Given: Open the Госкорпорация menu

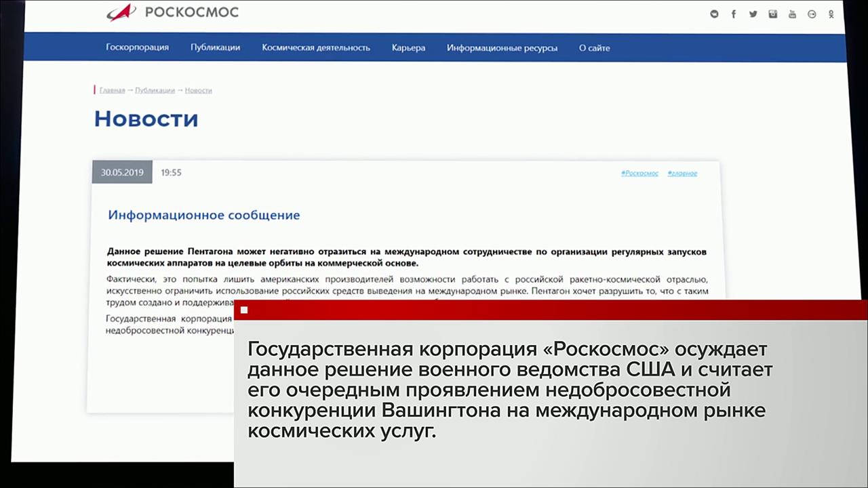Looking at the screenshot, I should point(138,47).
